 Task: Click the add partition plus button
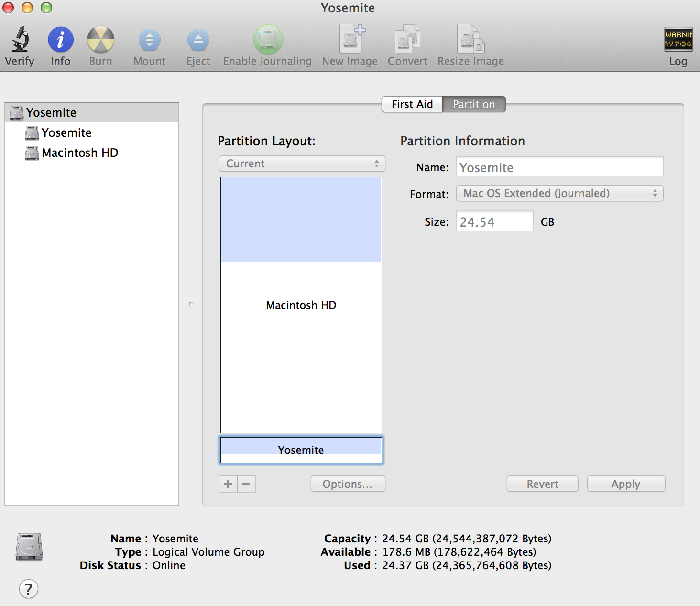[228, 484]
